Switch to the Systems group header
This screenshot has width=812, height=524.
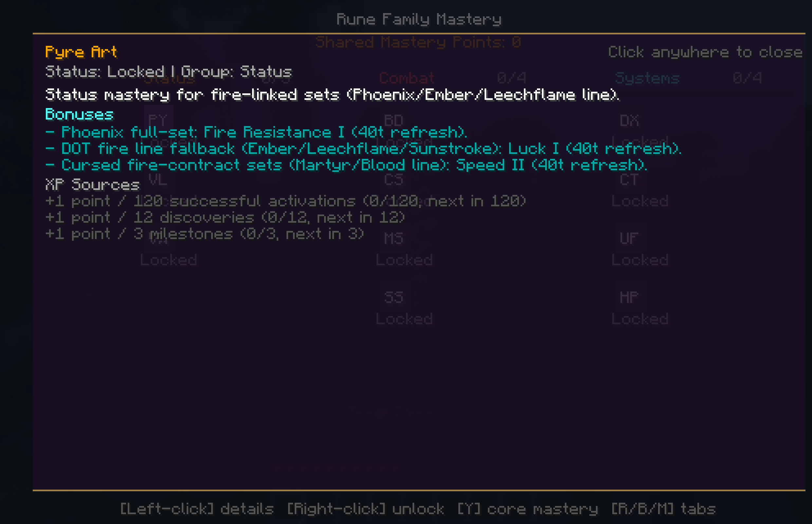[x=647, y=78]
